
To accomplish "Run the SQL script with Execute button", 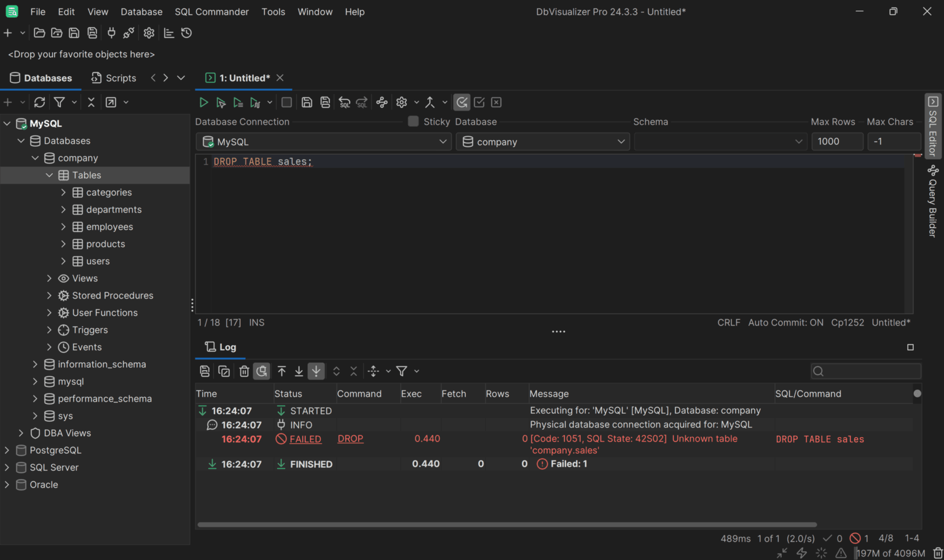I will click(x=203, y=103).
